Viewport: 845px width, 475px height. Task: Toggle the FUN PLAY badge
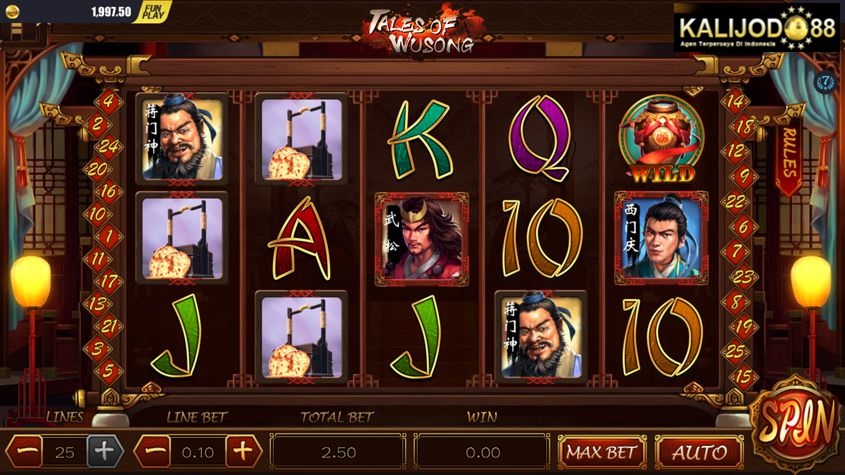click(x=153, y=11)
